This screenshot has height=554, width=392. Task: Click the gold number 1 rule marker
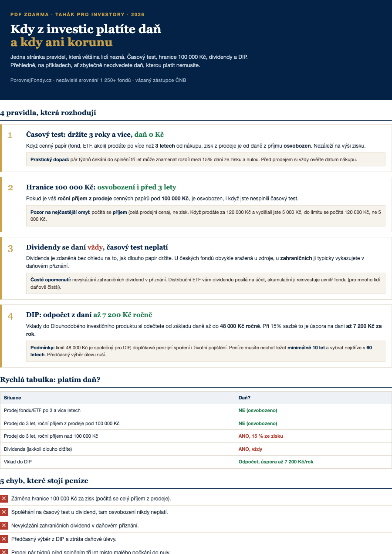coord(10,135)
